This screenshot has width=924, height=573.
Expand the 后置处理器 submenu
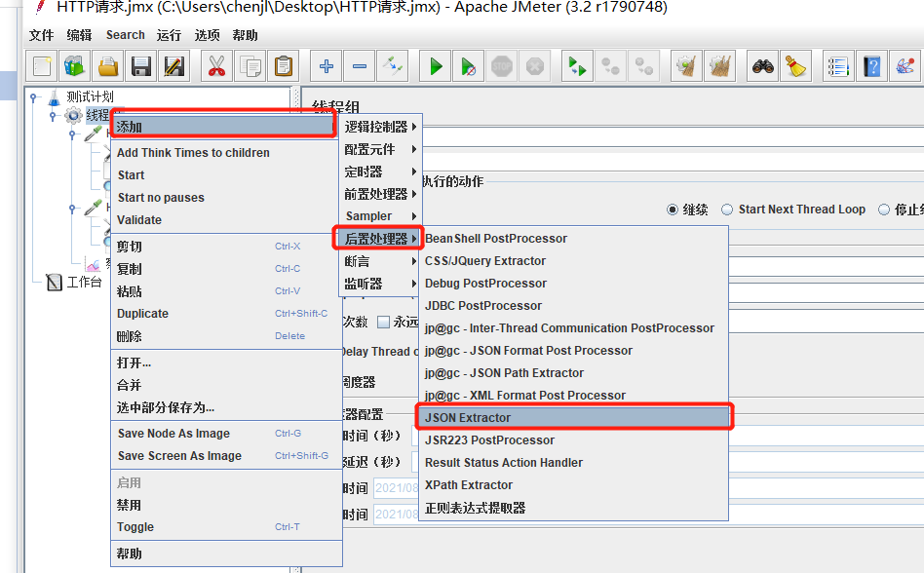(x=380, y=239)
